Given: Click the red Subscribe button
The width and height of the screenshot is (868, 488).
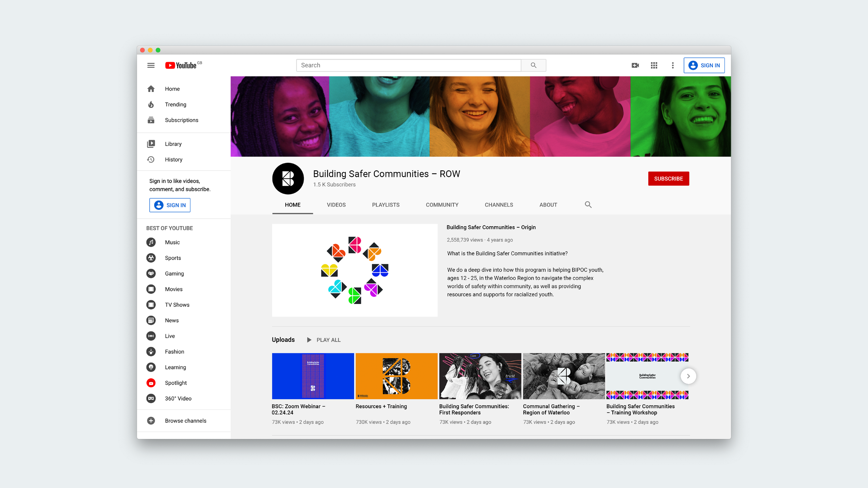Looking at the screenshot, I should tap(668, 178).
